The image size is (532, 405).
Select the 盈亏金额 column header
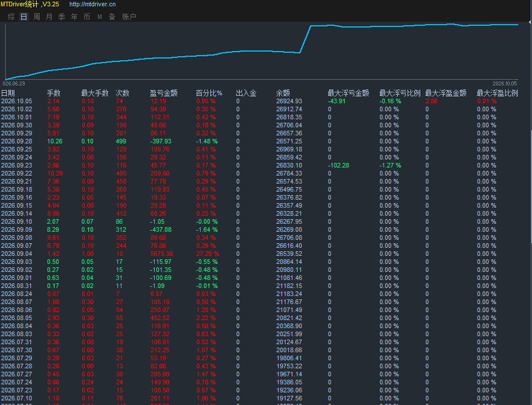(x=164, y=93)
